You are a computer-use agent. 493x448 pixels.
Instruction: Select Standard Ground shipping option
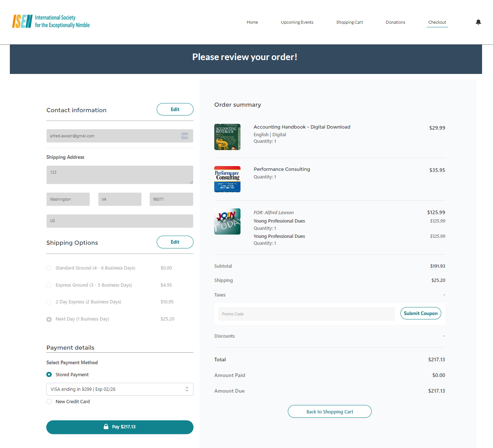tap(49, 268)
